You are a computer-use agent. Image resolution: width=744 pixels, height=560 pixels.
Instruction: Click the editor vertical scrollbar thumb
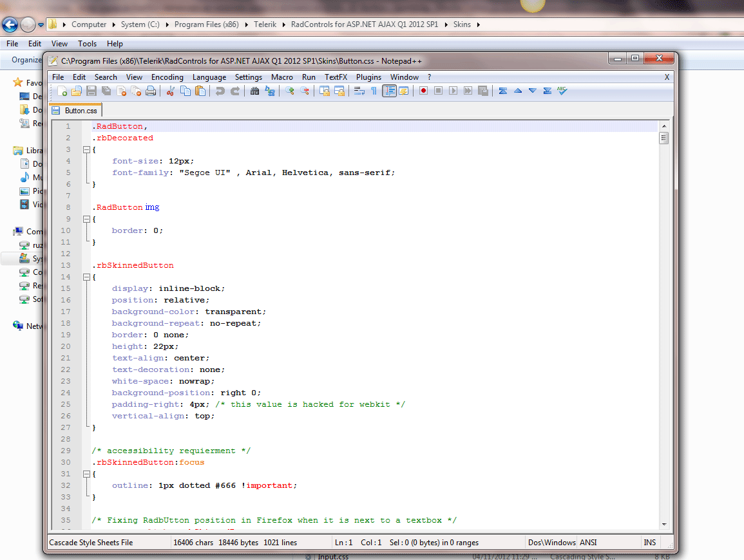coord(663,138)
